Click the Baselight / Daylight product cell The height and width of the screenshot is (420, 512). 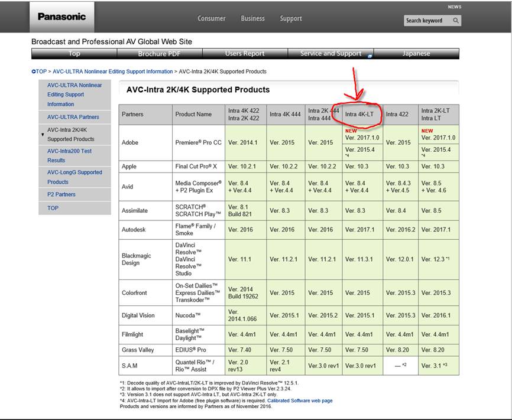click(199, 334)
